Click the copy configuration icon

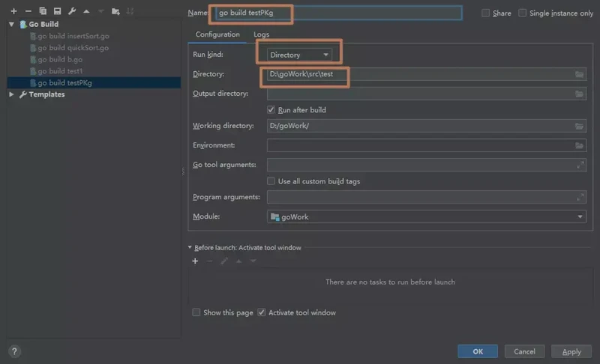42,11
